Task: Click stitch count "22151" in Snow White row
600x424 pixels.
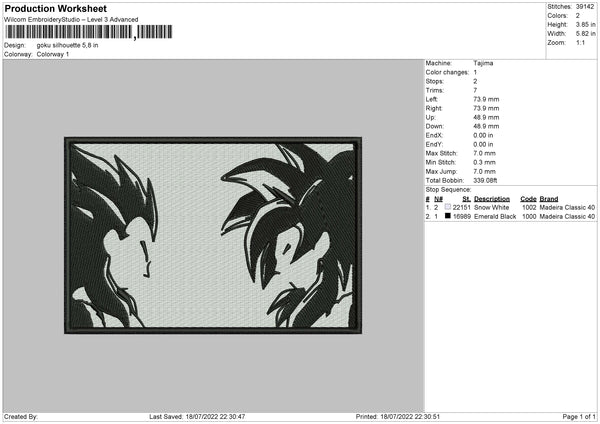Action: [x=461, y=207]
